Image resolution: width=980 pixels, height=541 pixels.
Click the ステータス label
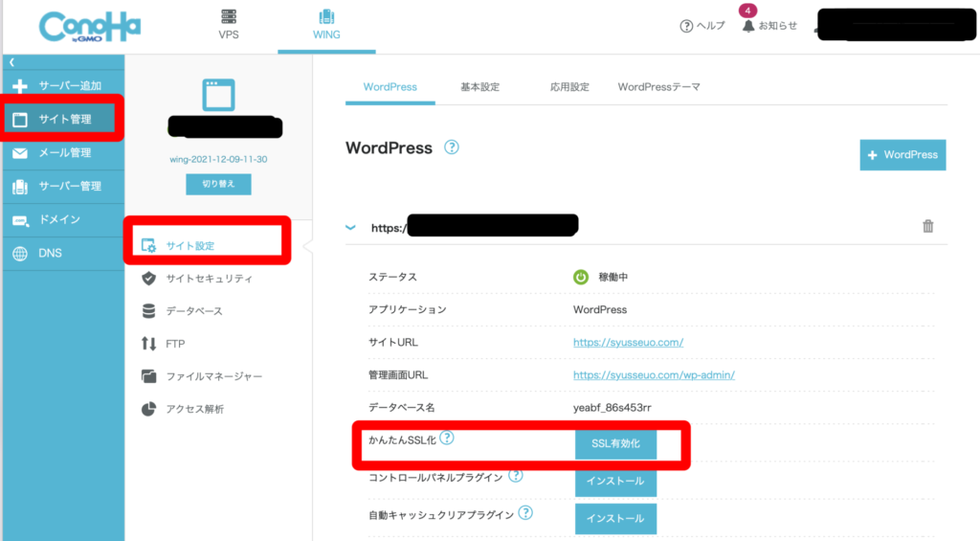coord(392,277)
